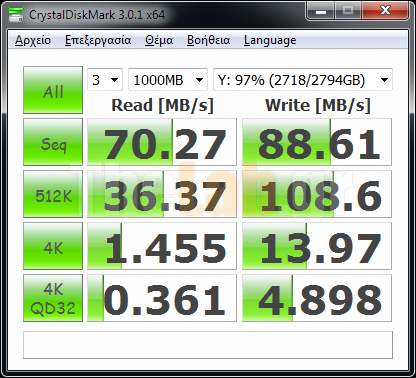The width and height of the screenshot is (416, 378).
Task: Click the CrystalDiskMark title bar app icon
Action: pyautogui.click(x=15, y=14)
